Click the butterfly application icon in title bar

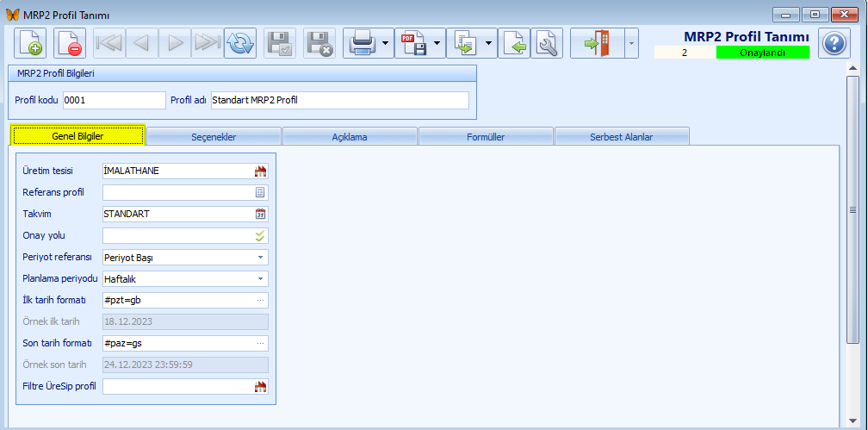pos(12,14)
